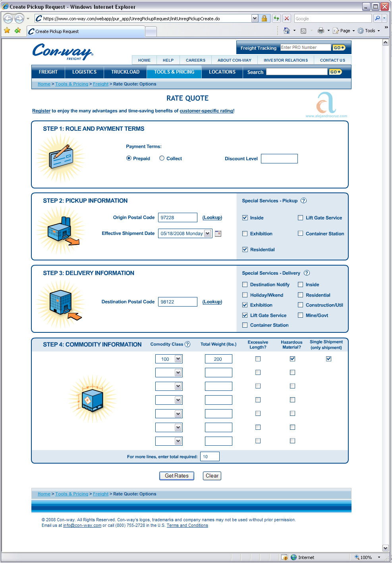The height and width of the screenshot is (563, 392).
Task: Open the FREIGHT navigation tab
Action: tap(48, 72)
